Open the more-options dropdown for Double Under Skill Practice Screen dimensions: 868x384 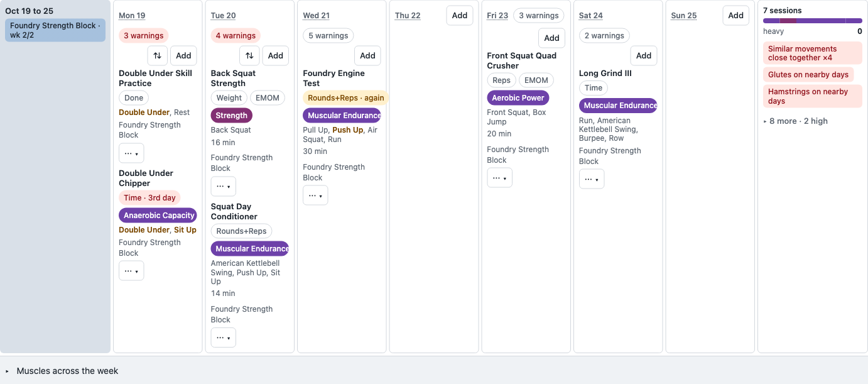click(131, 153)
